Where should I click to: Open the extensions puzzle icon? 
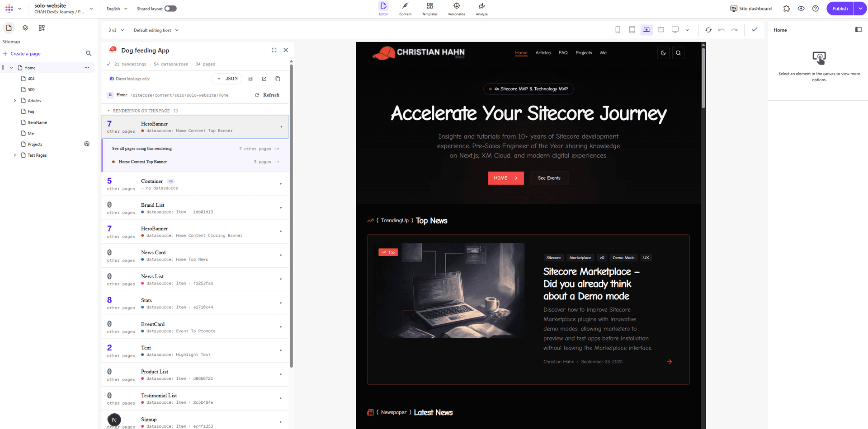tap(787, 9)
